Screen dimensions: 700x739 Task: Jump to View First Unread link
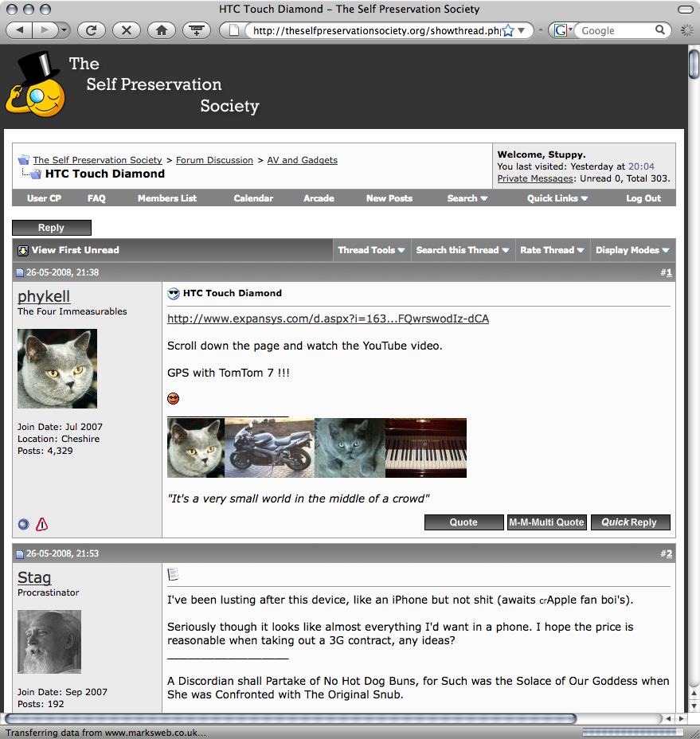pyautogui.click(x=76, y=250)
